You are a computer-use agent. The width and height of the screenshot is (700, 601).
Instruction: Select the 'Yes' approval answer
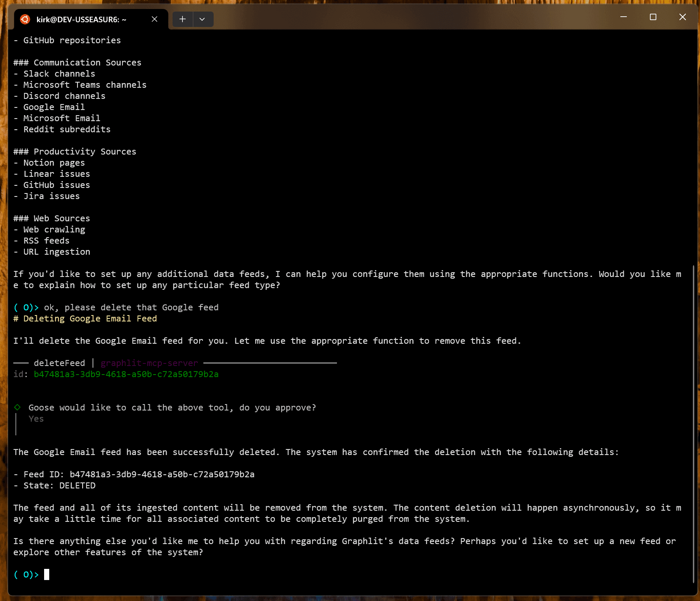click(x=36, y=419)
